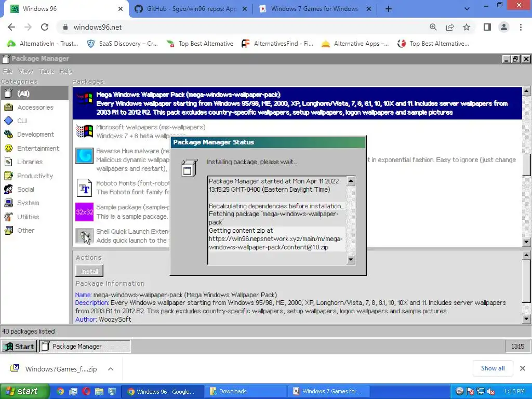The height and width of the screenshot is (399, 532).
Task: Click '40 packages listed' status text
Action: pos(29,331)
